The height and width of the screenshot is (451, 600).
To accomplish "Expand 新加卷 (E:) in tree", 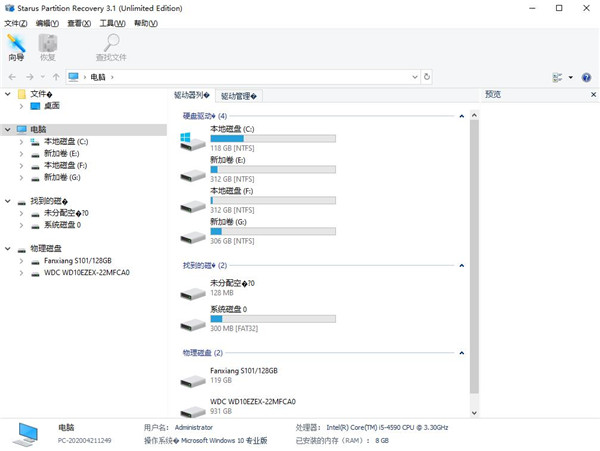I will (x=21, y=154).
